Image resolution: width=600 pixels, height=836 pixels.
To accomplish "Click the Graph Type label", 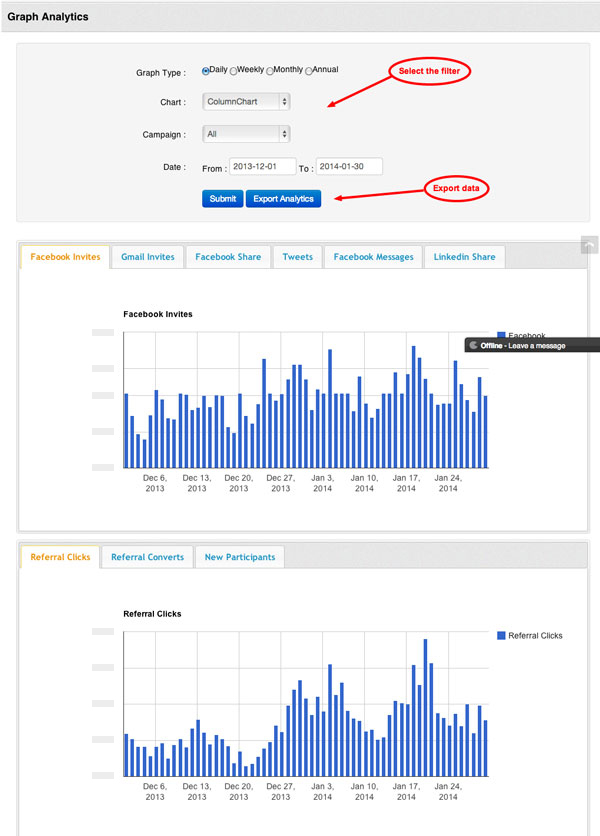I will click(x=161, y=73).
